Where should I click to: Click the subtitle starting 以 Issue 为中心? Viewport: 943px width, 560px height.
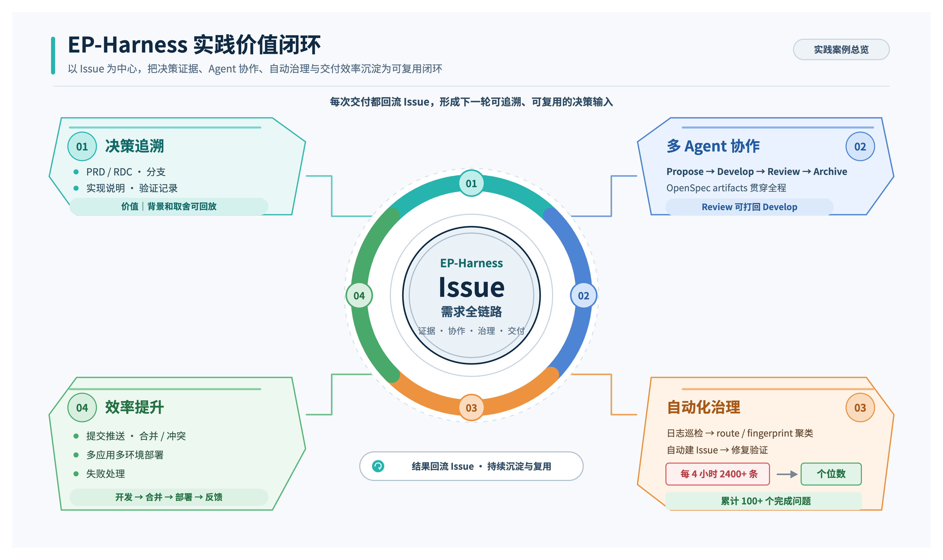255,69
